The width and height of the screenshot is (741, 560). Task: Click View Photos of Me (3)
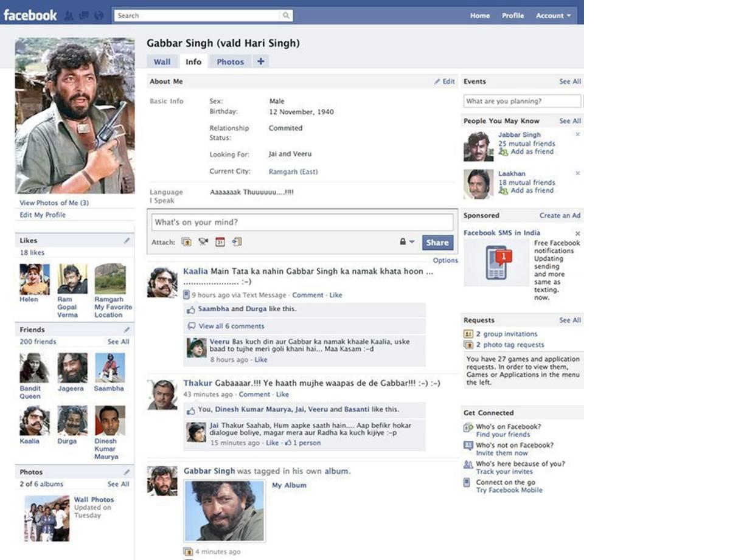(x=54, y=203)
